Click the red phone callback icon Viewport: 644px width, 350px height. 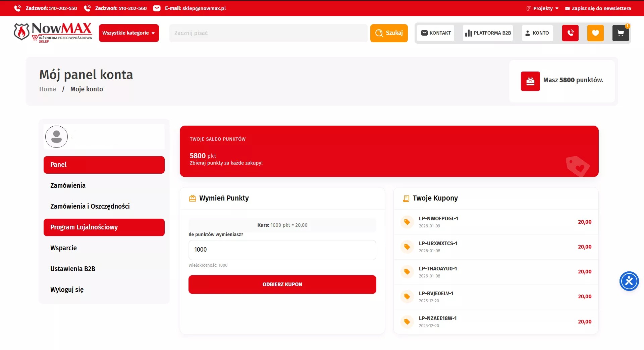point(570,33)
